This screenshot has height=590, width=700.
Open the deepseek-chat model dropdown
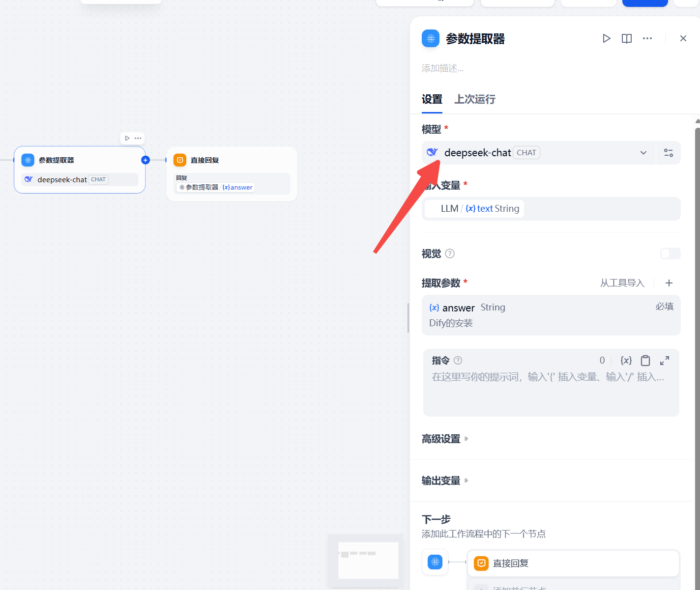point(538,153)
